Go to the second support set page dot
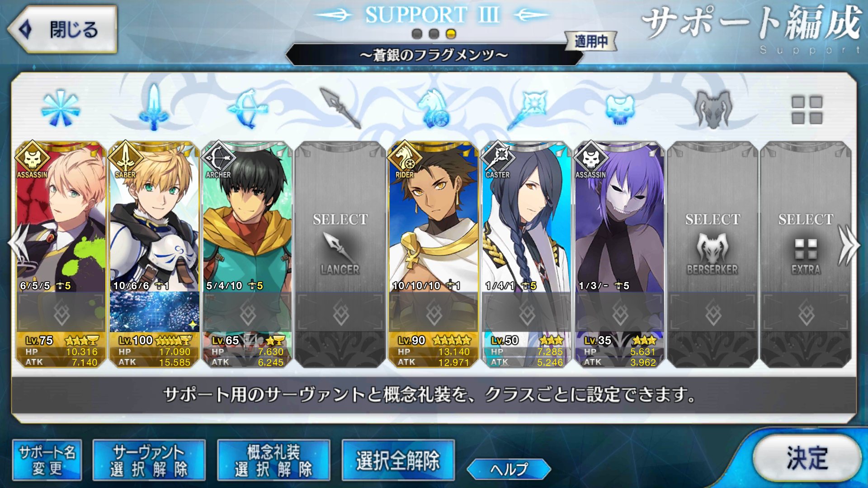Screen dimensions: 868x488 point(434,34)
